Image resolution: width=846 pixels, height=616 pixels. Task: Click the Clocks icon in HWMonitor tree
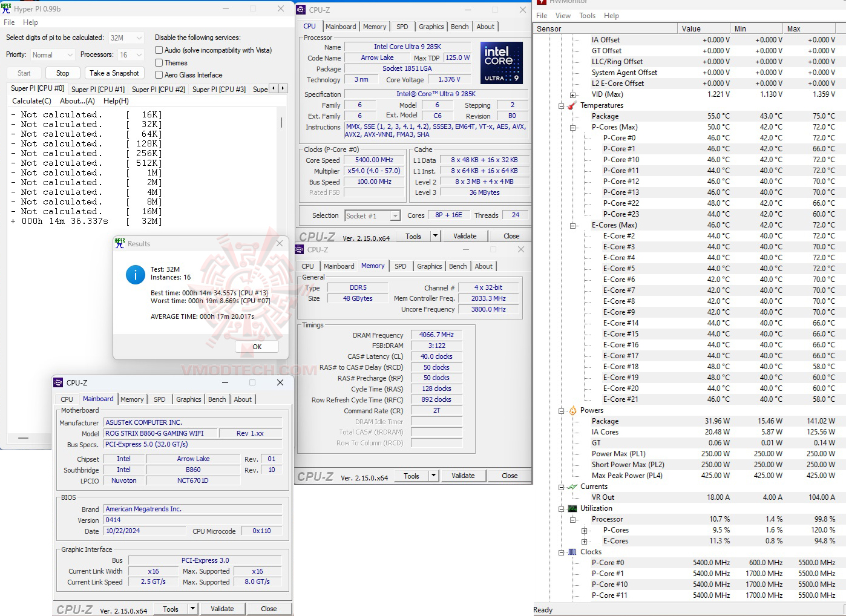click(x=572, y=552)
